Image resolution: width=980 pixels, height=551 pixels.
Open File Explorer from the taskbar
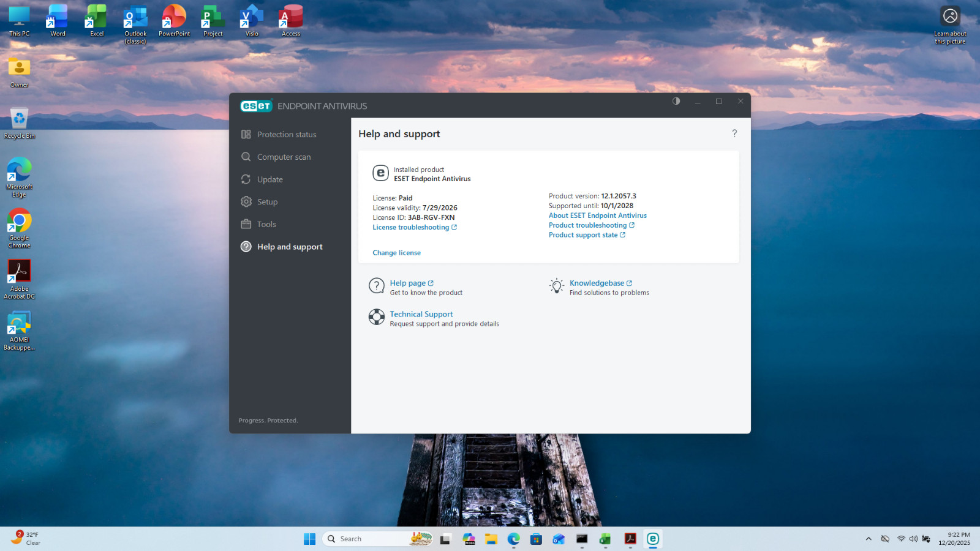[x=491, y=539]
